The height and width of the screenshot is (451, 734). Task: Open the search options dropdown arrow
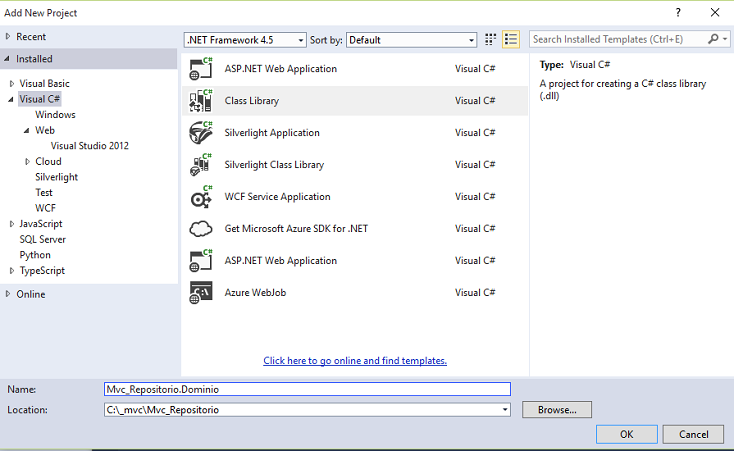click(725, 39)
